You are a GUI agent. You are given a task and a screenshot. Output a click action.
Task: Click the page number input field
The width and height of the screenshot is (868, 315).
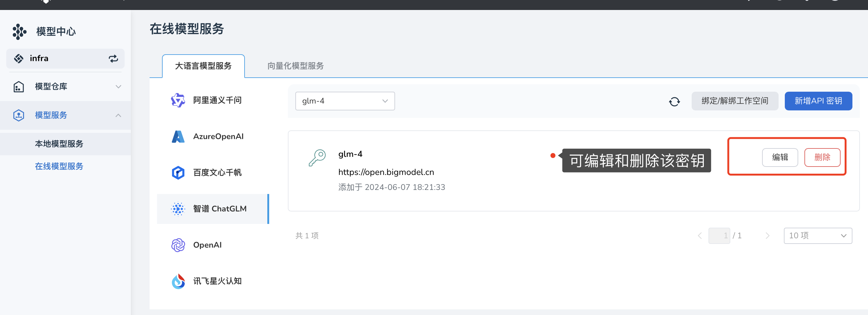click(x=719, y=236)
